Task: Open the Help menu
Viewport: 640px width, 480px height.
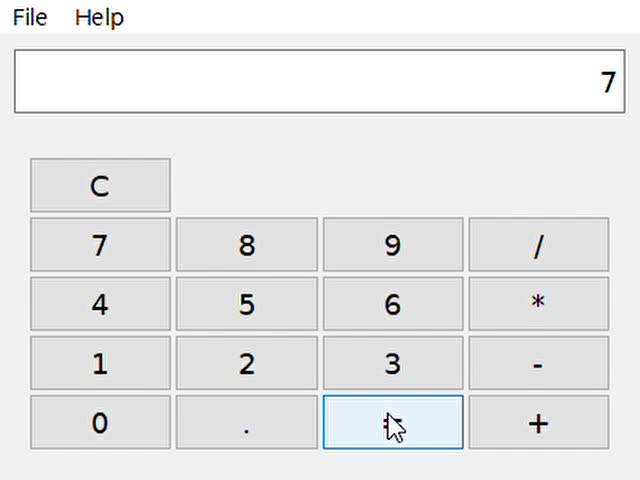Action: coord(99,17)
